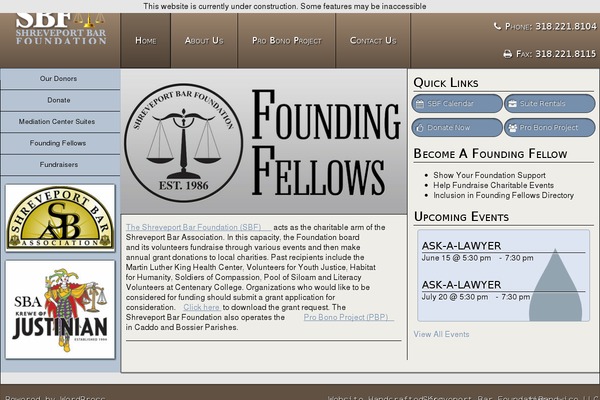Click Help Fundraise Charitable Events bullet
Image resolution: width=600 pixels, height=400 pixels.
pyautogui.click(x=494, y=185)
